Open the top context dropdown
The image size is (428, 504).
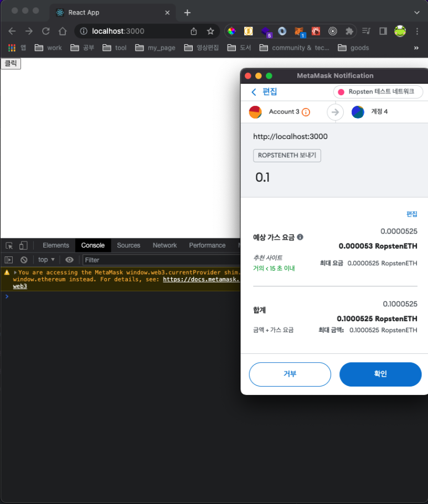47,260
